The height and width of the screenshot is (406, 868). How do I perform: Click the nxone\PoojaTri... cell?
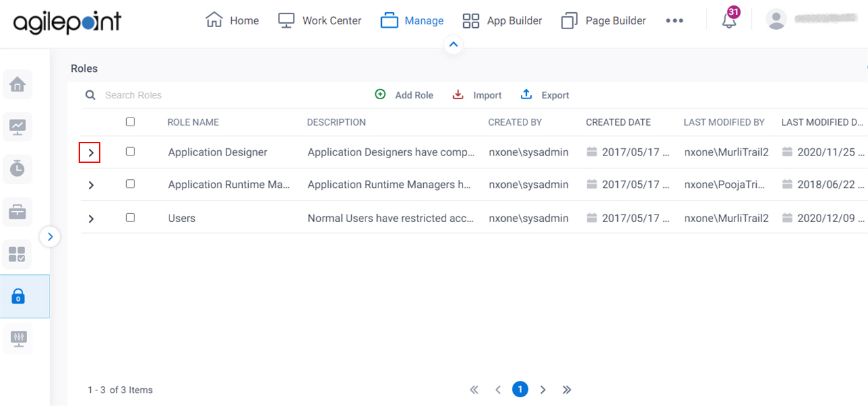(x=725, y=185)
